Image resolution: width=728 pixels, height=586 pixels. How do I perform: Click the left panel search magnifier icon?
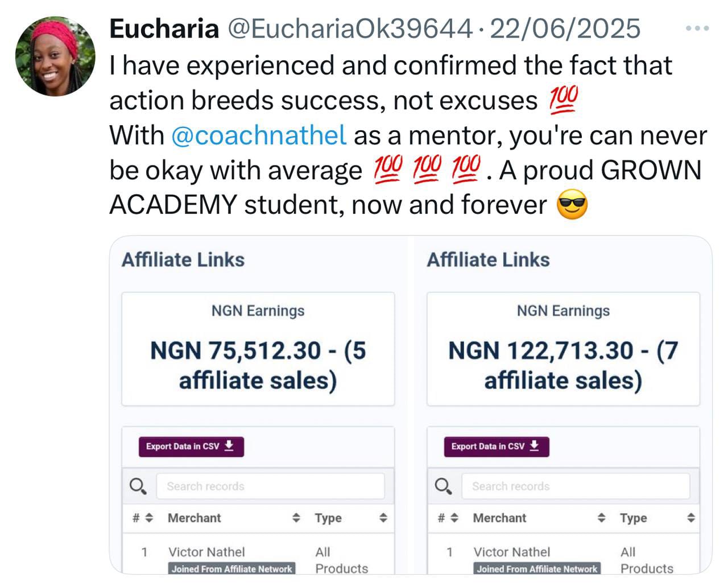coord(138,486)
